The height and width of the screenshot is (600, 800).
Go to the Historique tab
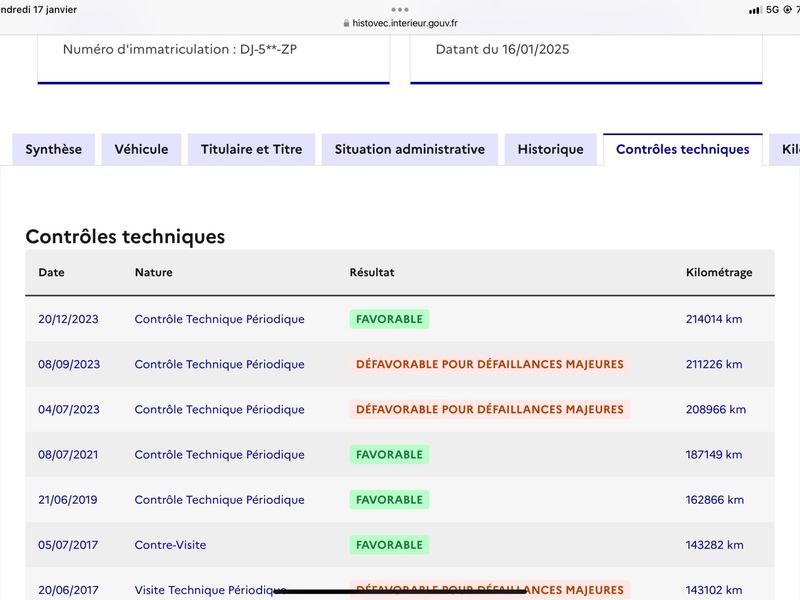click(x=551, y=149)
